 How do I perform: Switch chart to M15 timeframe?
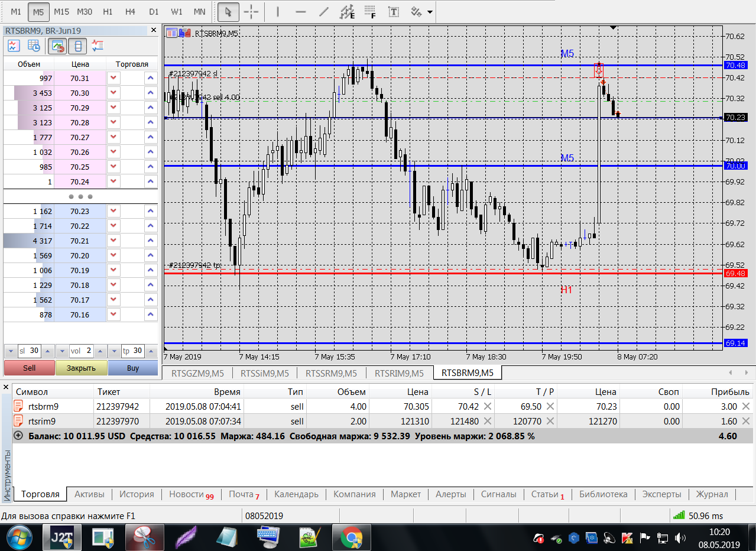[x=61, y=12]
